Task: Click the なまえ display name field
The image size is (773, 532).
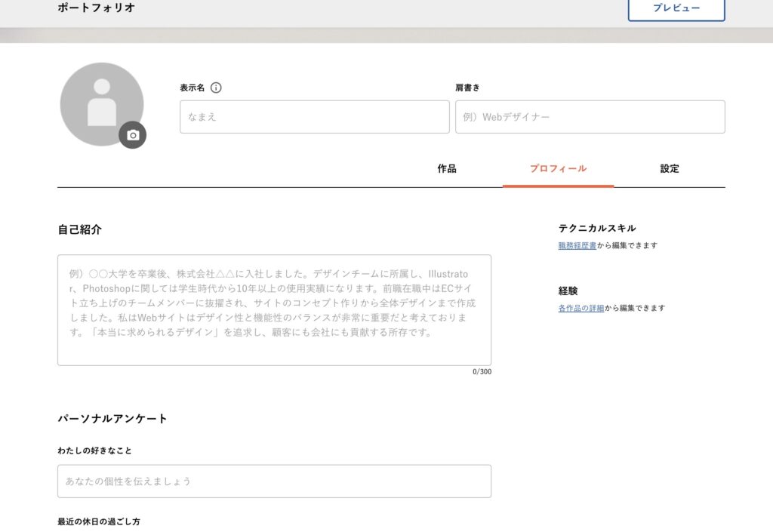Action: point(314,116)
